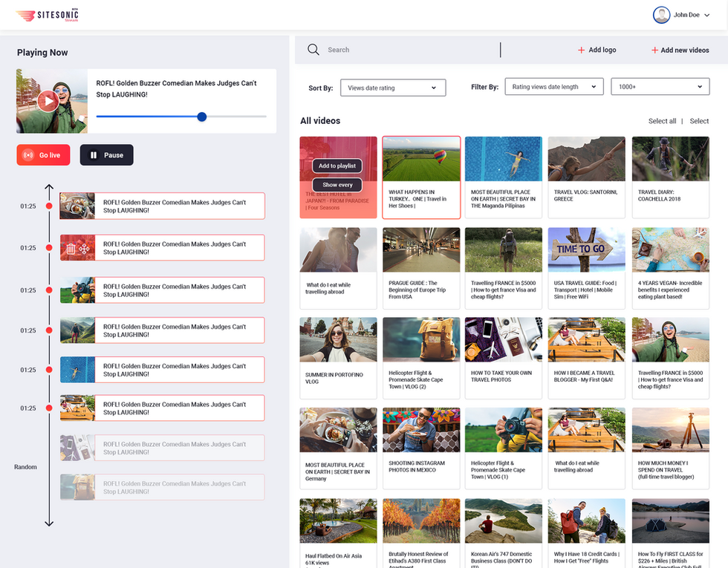Open the John Doe profile avatar

pyautogui.click(x=661, y=15)
